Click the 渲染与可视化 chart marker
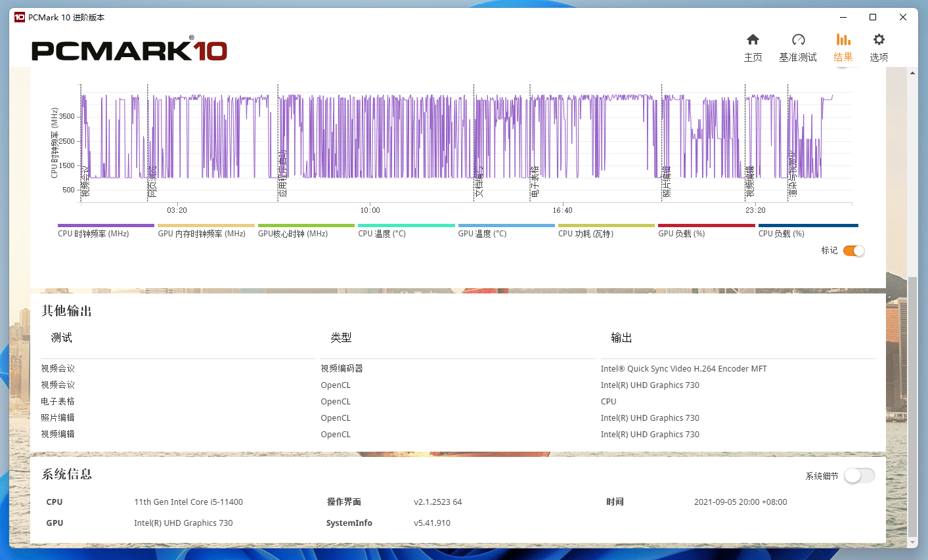The width and height of the screenshot is (928, 560). coord(793,174)
